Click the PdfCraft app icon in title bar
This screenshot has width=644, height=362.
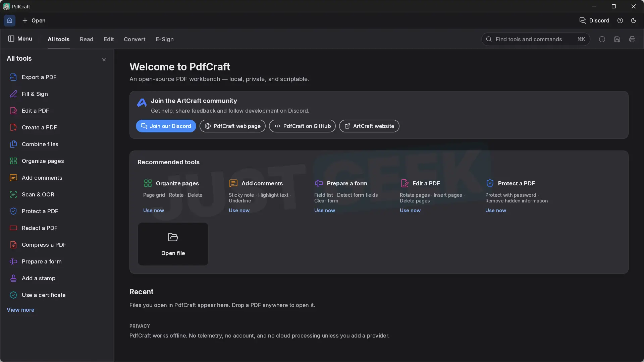click(6, 6)
